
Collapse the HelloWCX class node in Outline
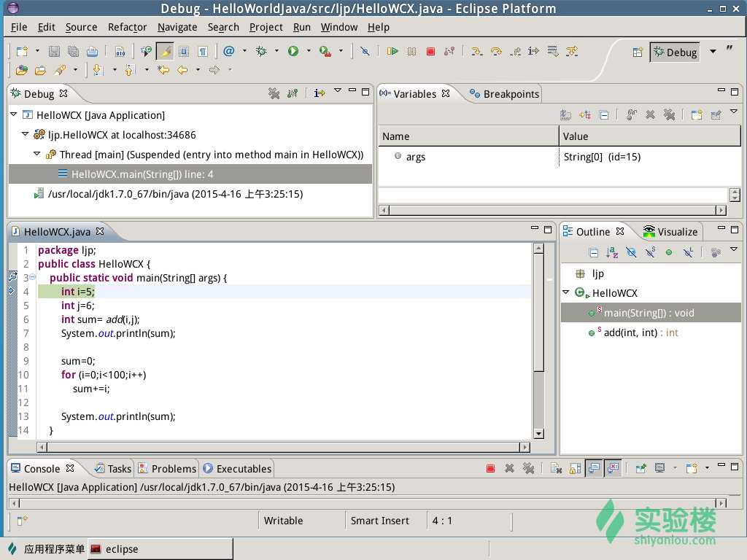(566, 292)
